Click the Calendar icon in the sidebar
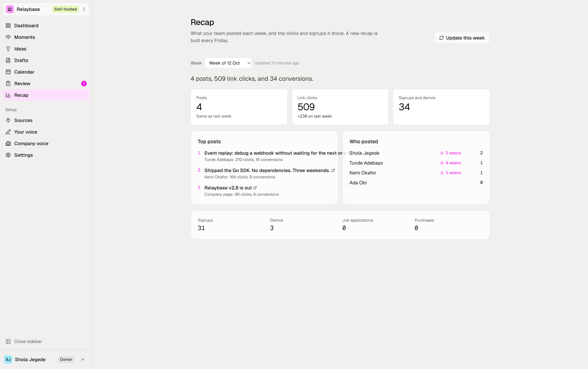The height and width of the screenshot is (369, 588). point(8,72)
